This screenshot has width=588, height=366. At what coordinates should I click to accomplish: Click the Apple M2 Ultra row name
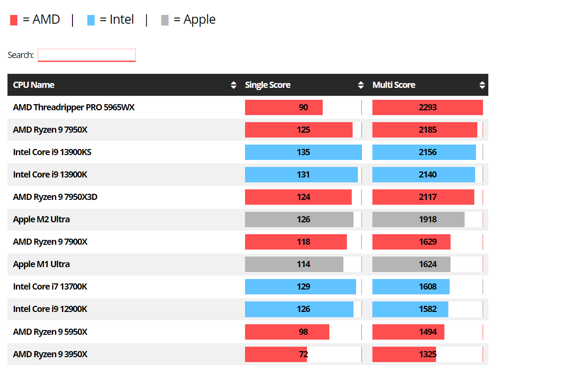(x=41, y=220)
